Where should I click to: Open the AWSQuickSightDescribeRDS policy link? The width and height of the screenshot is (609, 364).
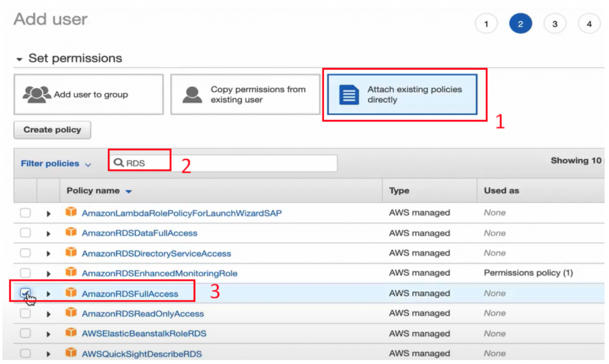(142, 354)
